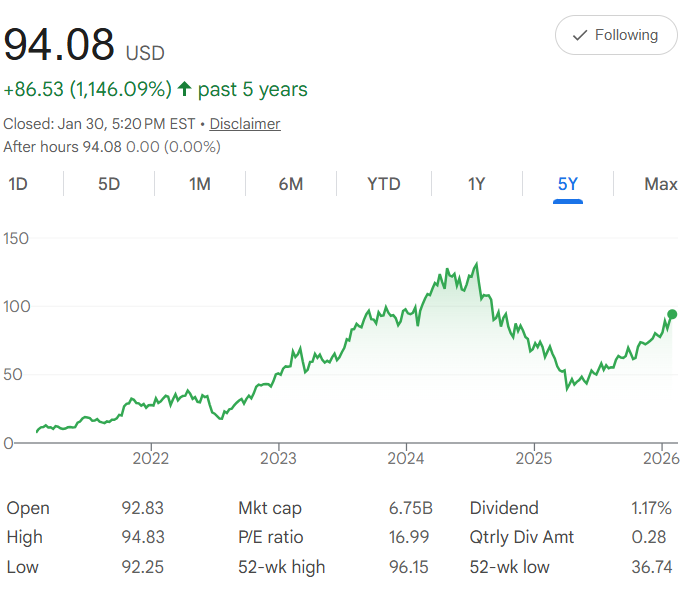Image resolution: width=697 pixels, height=594 pixels.
Task: Click the checkmark icon in Following button
Action: pyautogui.click(x=579, y=35)
